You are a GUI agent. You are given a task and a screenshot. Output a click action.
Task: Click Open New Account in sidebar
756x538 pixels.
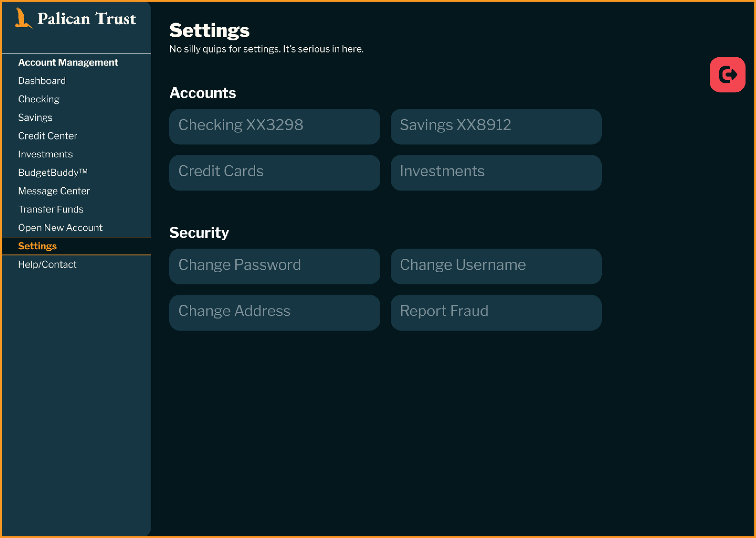click(x=60, y=228)
